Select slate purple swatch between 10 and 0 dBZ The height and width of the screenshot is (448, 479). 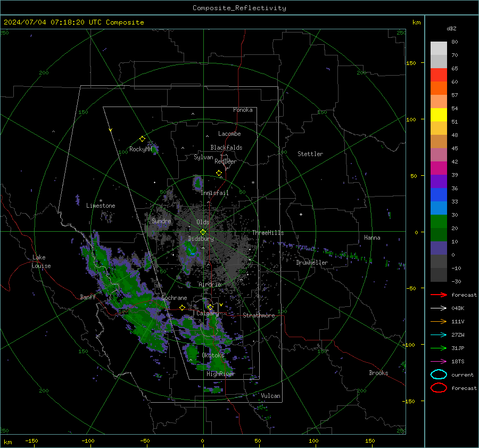pos(439,248)
